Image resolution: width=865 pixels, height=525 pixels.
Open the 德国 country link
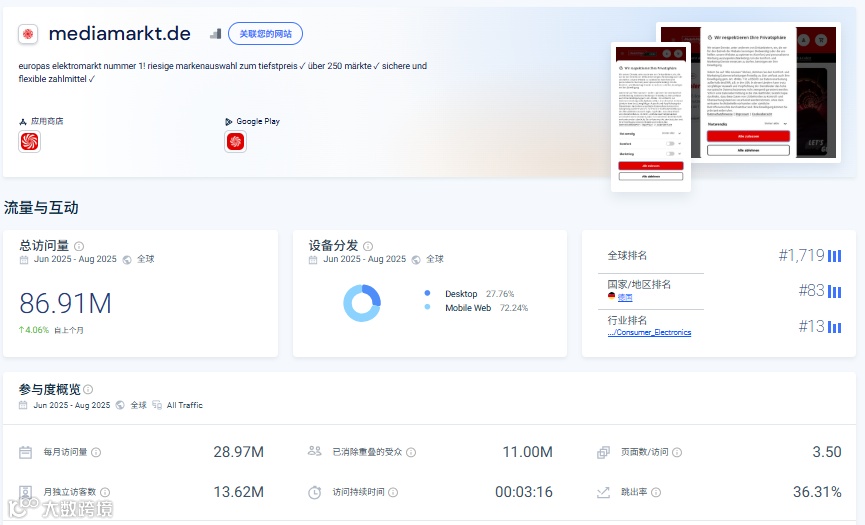coord(625,297)
